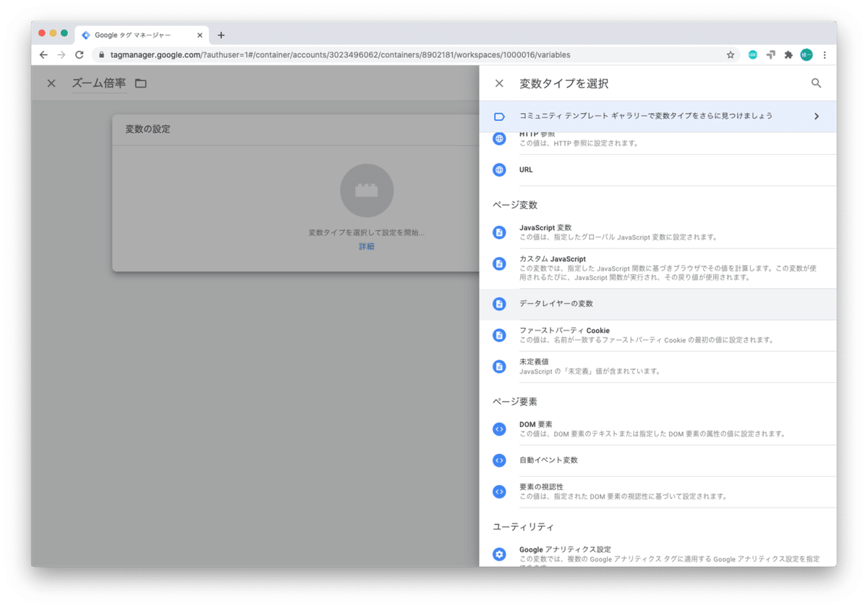Open the gray block-shaped browser extension
Image resolution: width=868 pixels, height=608 pixels.
point(771,55)
